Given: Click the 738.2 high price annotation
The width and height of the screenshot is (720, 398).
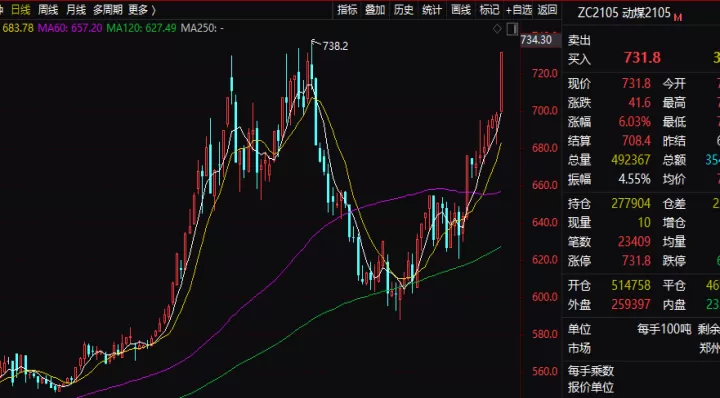Looking at the screenshot, I should (335, 46).
